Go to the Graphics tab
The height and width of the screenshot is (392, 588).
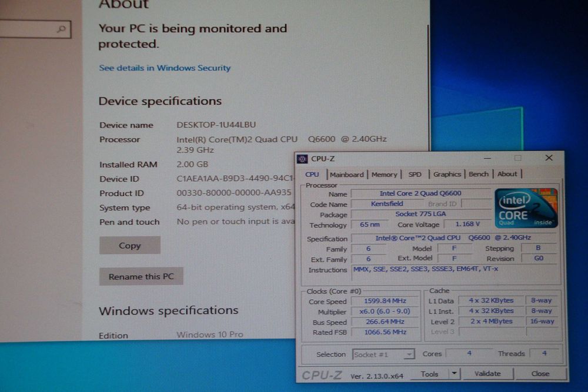447,174
